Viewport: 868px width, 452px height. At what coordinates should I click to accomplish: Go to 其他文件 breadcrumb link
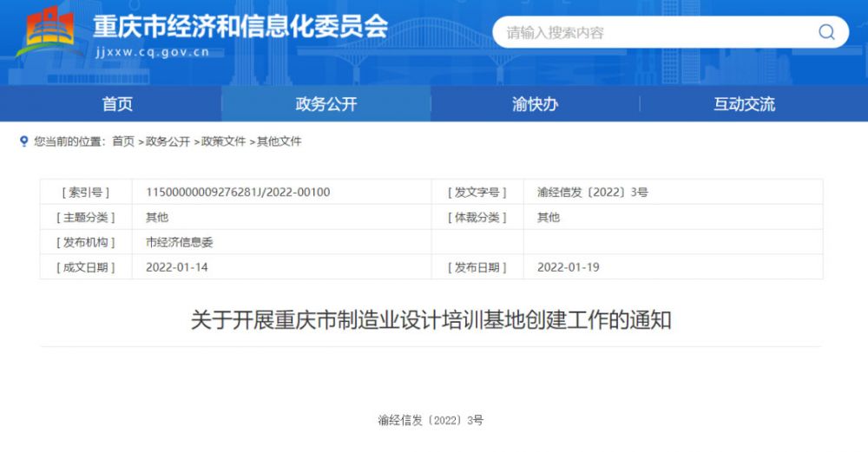coord(279,141)
